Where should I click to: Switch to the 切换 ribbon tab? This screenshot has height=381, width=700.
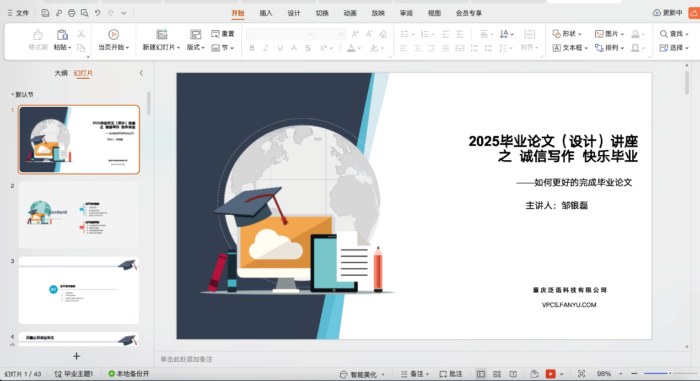322,13
